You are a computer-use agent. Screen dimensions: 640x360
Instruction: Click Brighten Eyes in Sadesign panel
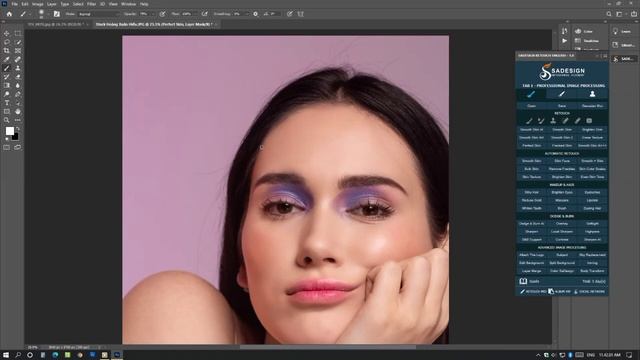click(x=562, y=192)
